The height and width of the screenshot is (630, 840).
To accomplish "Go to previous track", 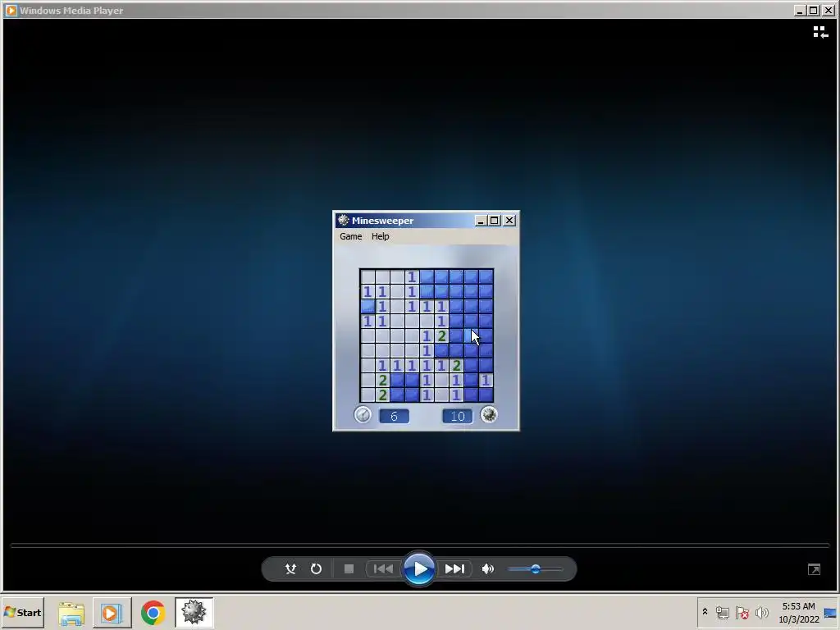I will tap(382, 569).
